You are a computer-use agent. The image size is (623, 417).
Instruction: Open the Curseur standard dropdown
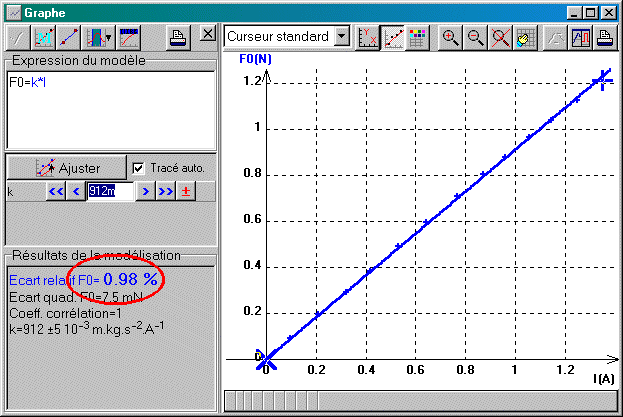tap(343, 37)
